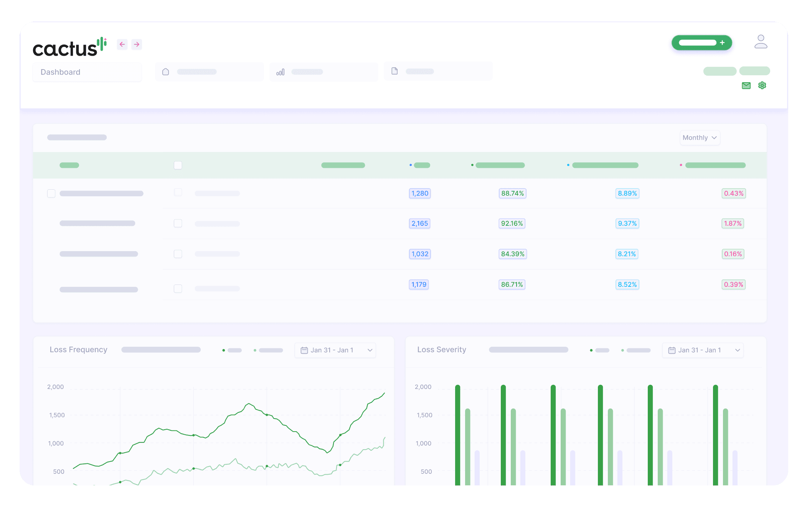
Task: Check the checkbox in the 2,165 row
Action: 178,223
